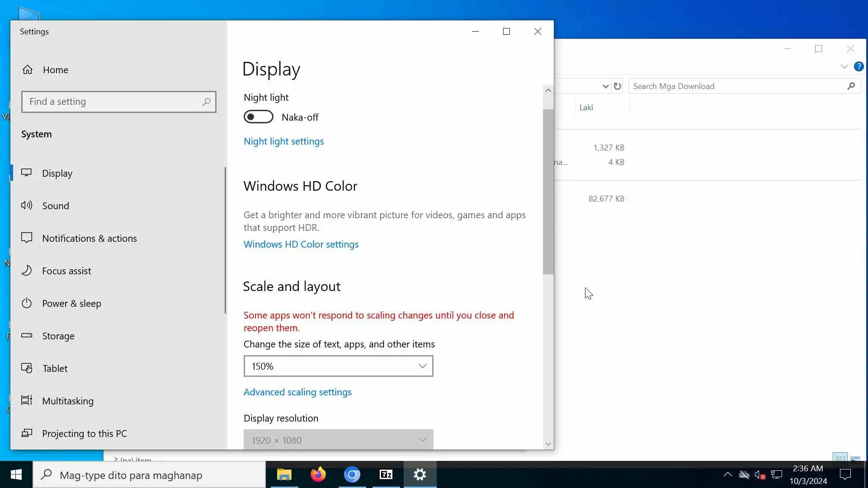Click the Multitasking icon
The width and height of the screenshot is (868, 488).
[27, 401]
